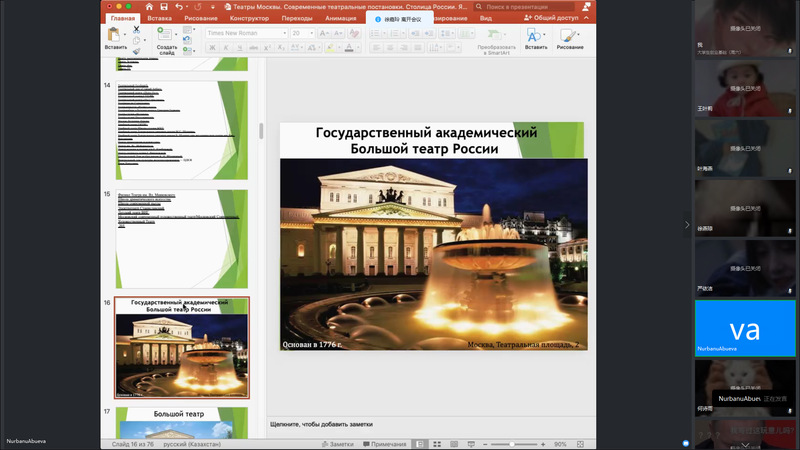
Task: Open the Анимация ribbon tab
Action: click(341, 18)
